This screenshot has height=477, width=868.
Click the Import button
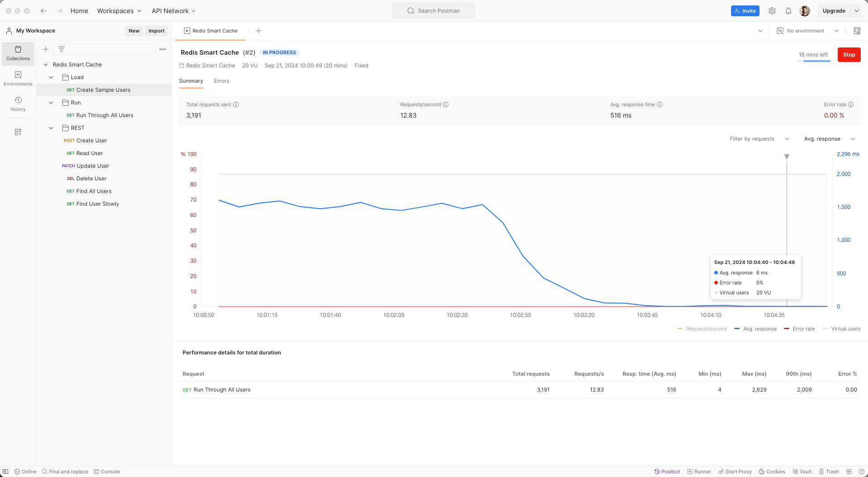tap(156, 31)
